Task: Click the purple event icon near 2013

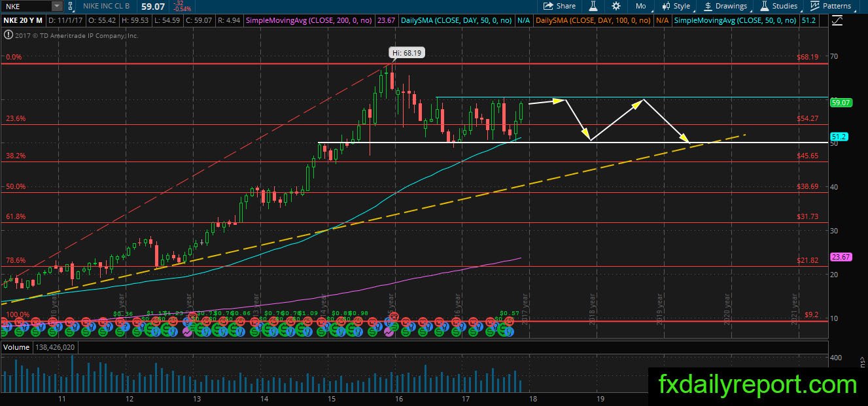Action: 188,332
